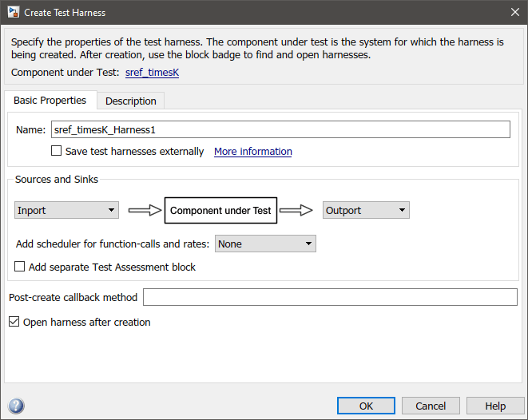Open the Inport source dropdown
The height and width of the screenshot is (420, 528).
[x=67, y=211]
